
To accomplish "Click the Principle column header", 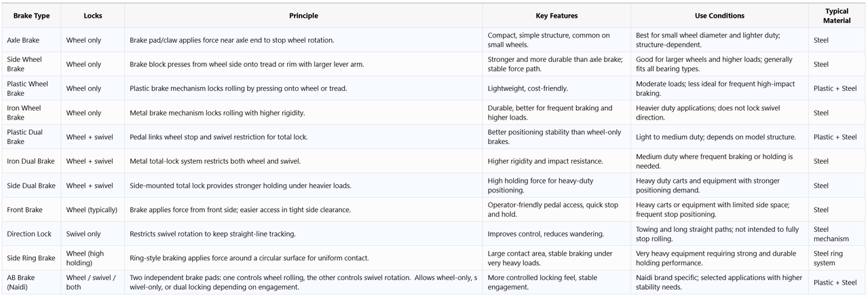I will [x=303, y=16].
